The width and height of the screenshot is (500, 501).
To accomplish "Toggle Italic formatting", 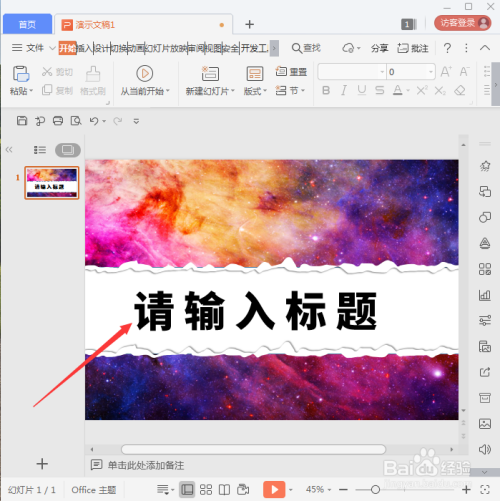I will tap(344, 90).
